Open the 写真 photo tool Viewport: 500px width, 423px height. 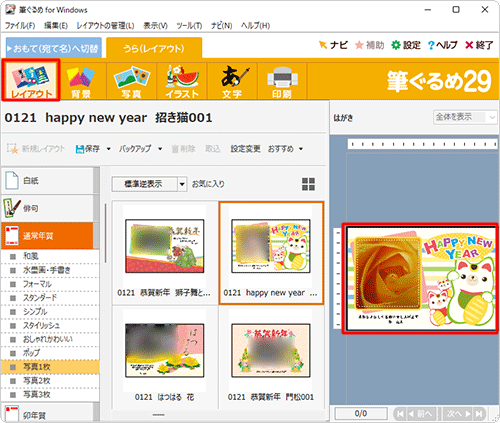tap(131, 81)
